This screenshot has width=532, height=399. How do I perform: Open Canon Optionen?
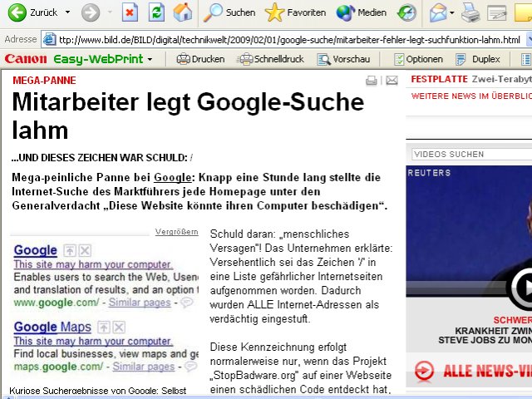pos(418,59)
